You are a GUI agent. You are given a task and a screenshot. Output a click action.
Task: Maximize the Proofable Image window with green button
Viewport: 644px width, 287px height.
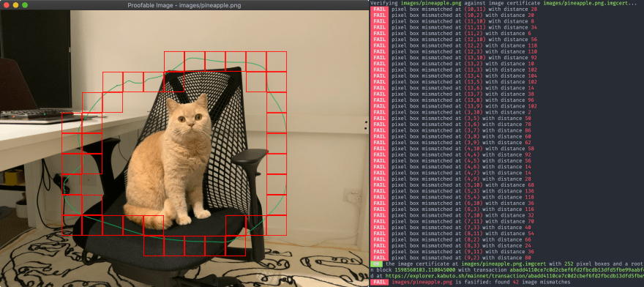coord(25,5)
